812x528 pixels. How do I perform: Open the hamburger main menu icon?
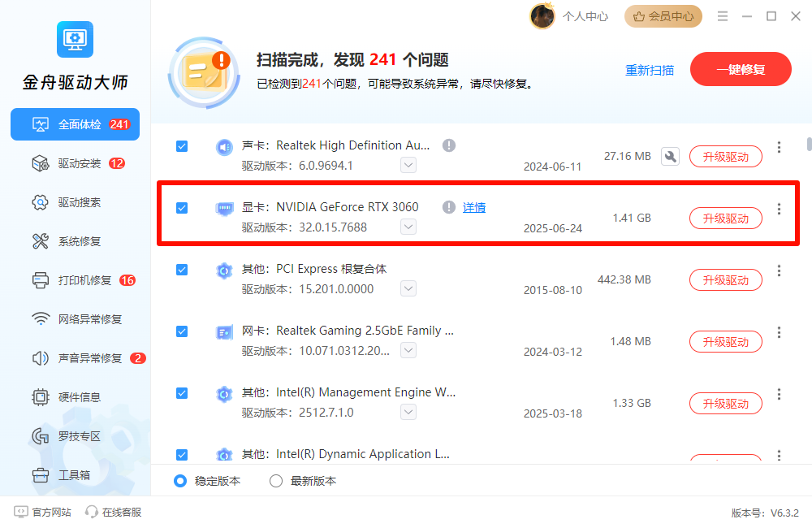point(723,16)
